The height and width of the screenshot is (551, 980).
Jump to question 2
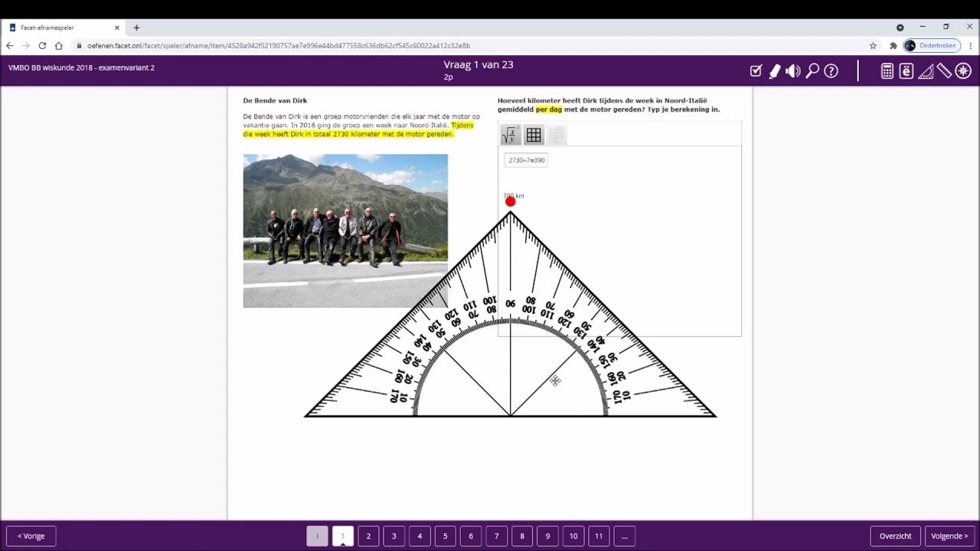(368, 536)
